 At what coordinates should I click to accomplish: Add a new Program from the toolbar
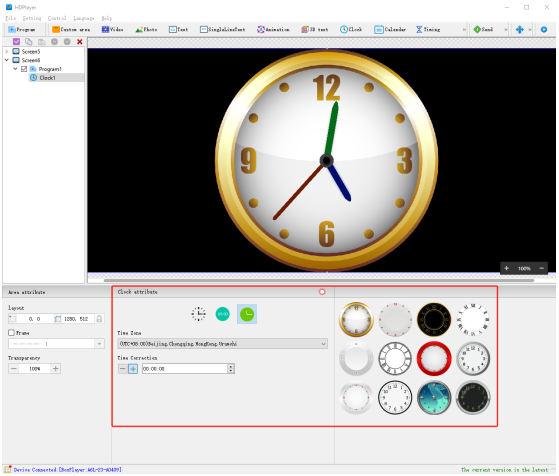(22, 30)
